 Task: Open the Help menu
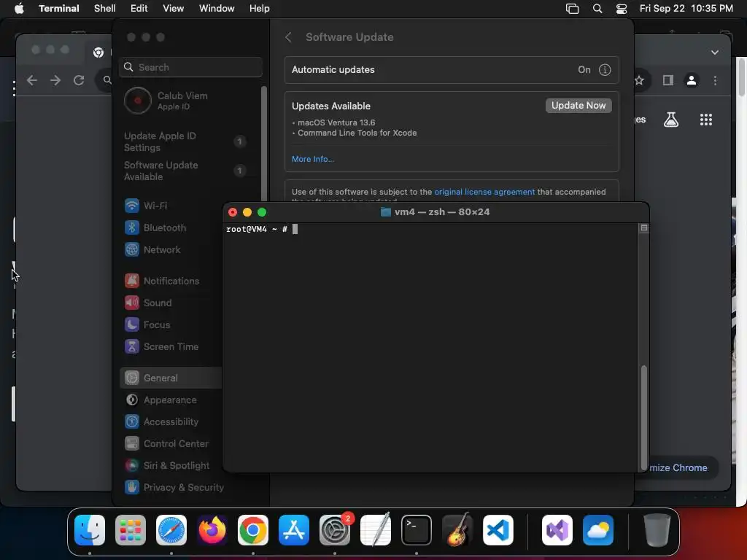point(259,8)
